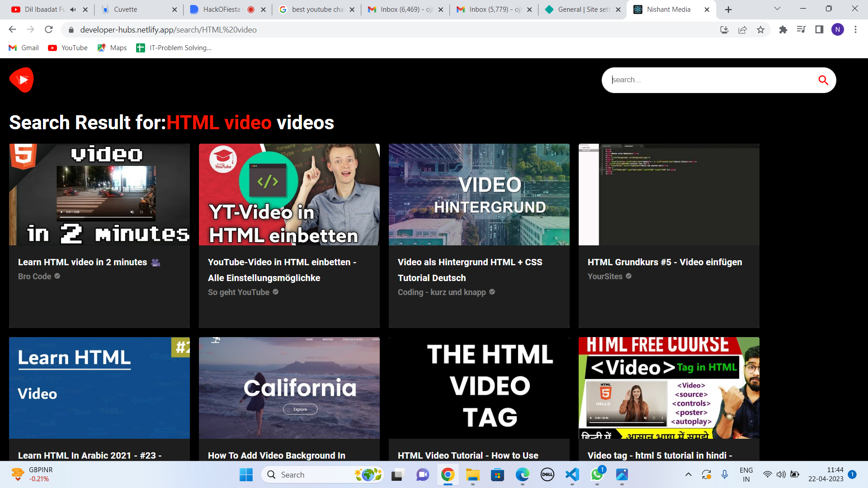Click the install app icon in address bar
The height and width of the screenshot is (488, 868).
pos(724,29)
